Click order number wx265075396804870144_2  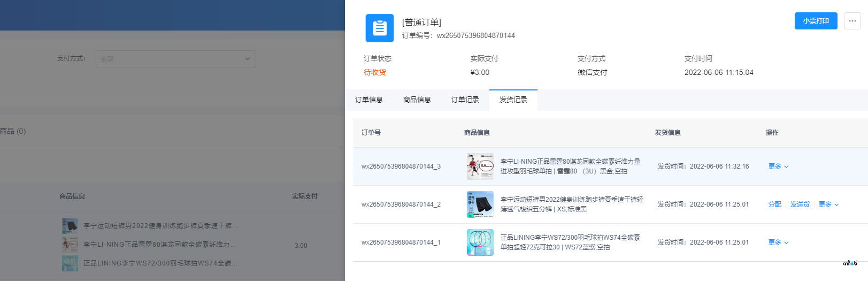tap(401, 204)
